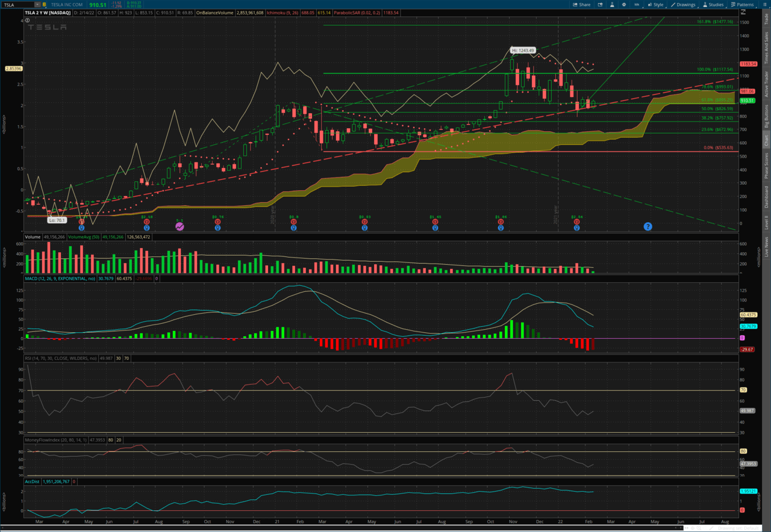The width and height of the screenshot is (771, 532).
Task: Click the RSI (14, 70, 30, CLOSE, WILDERS, no) label
Action: tap(60, 358)
